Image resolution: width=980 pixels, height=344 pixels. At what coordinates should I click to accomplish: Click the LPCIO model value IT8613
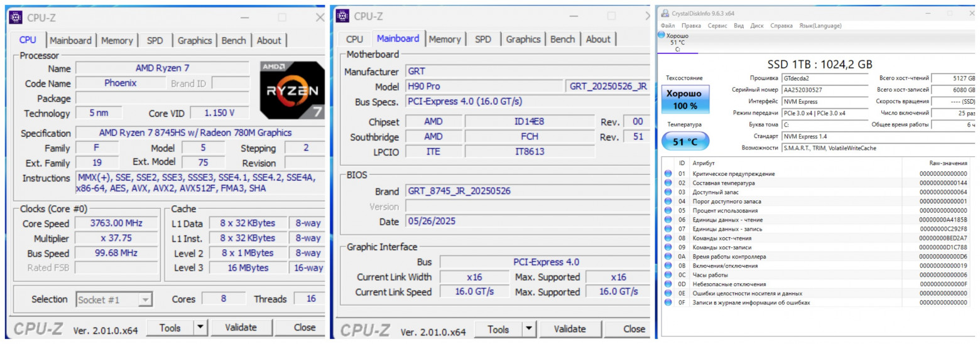pos(529,151)
